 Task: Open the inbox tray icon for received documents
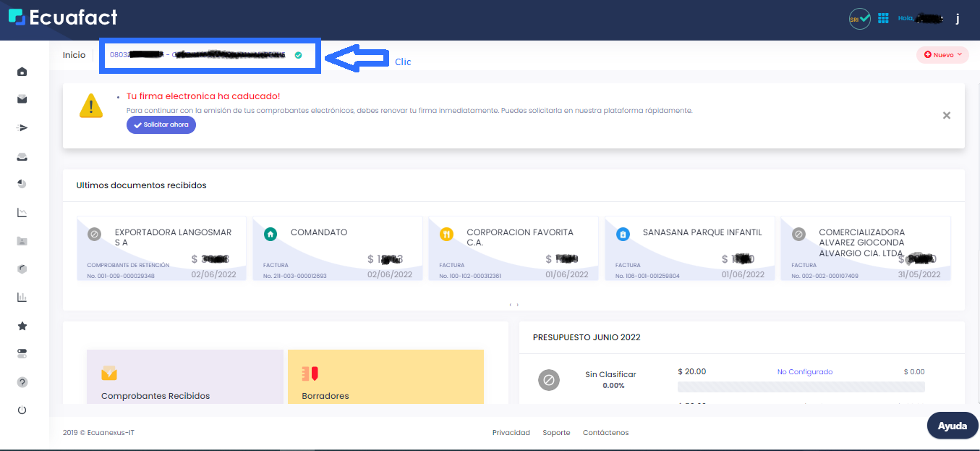(x=22, y=156)
